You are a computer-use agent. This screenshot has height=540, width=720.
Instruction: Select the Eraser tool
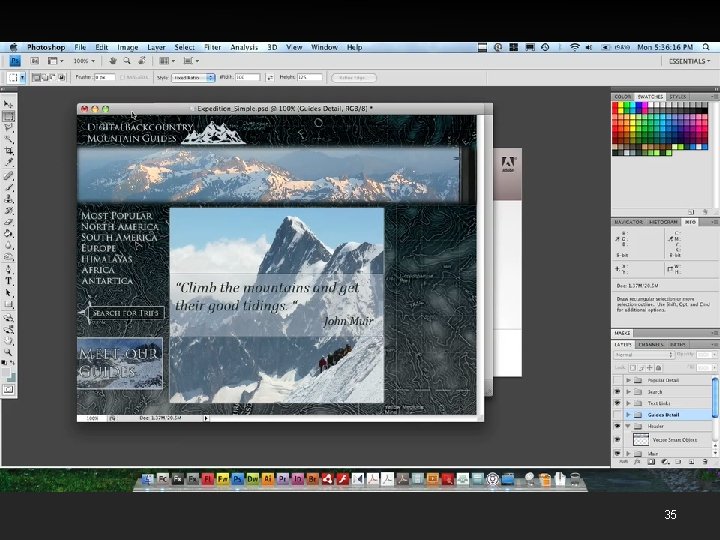tap(8, 222)
